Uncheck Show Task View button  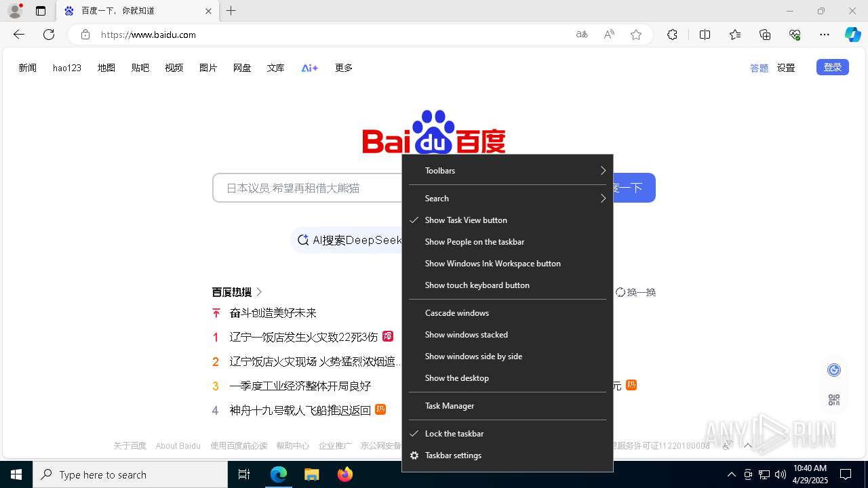[x=507, y=220]
